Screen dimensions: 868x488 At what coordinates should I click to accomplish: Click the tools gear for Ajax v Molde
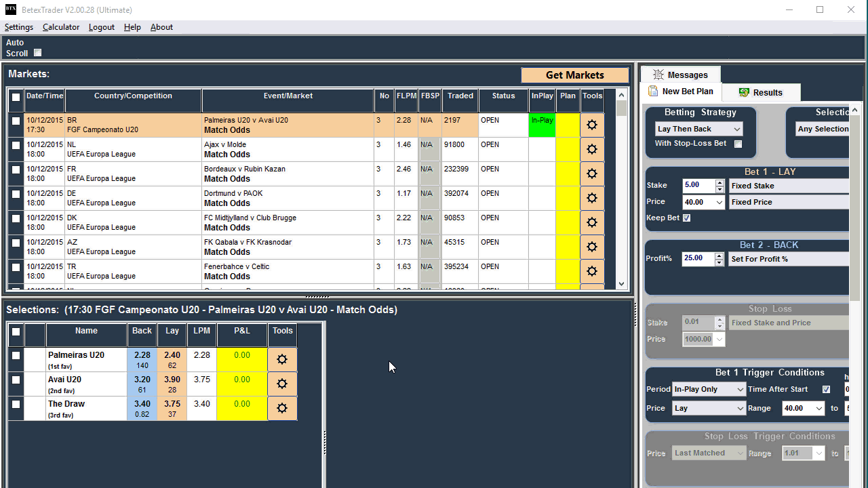coord(592,149)
